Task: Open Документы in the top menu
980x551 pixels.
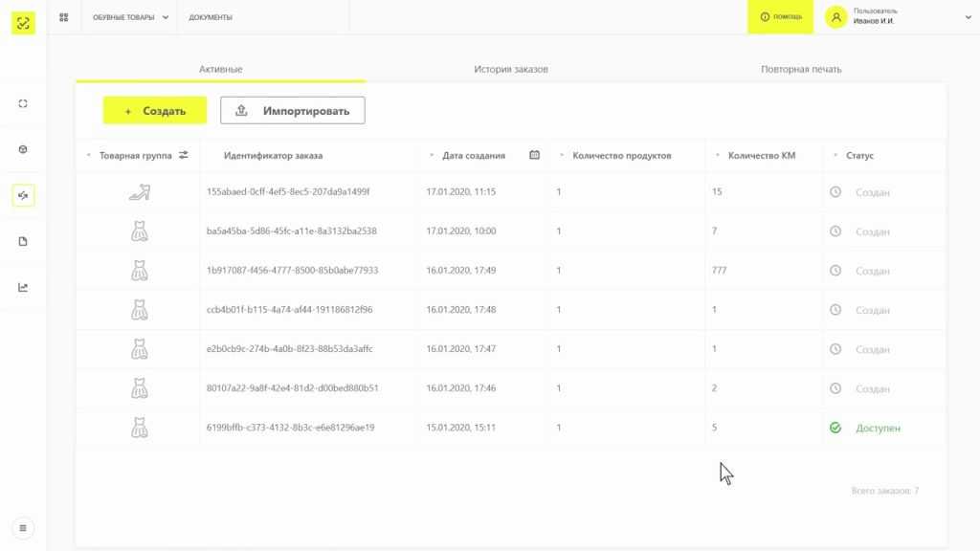Action: 211,17
